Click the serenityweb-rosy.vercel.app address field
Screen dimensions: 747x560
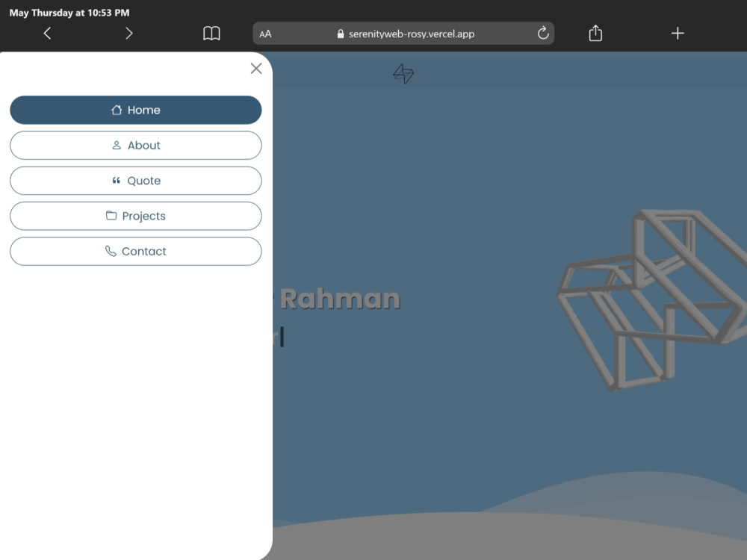click(x=403, y=34)
